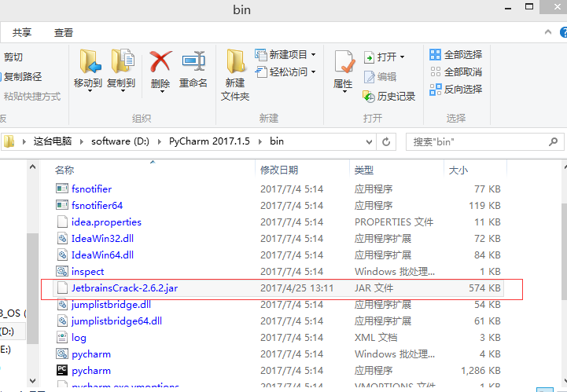Click Paste shortcut (粘贴快捷方式)
This screenshot has height=392, width=567.
coord(31,96)
